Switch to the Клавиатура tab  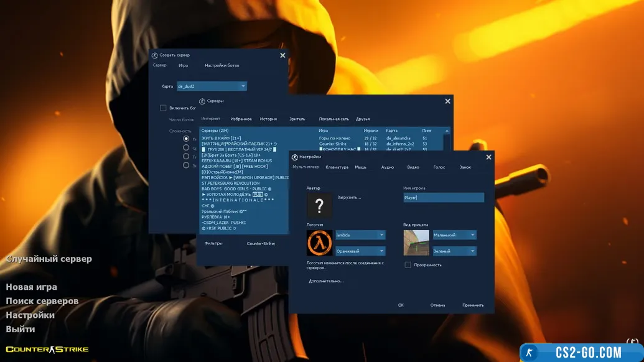coord(337,167)
